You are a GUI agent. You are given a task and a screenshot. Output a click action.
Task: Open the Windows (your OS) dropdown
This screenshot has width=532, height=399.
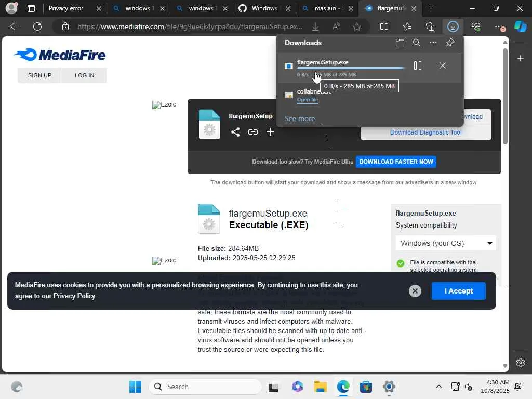[445, 243]
